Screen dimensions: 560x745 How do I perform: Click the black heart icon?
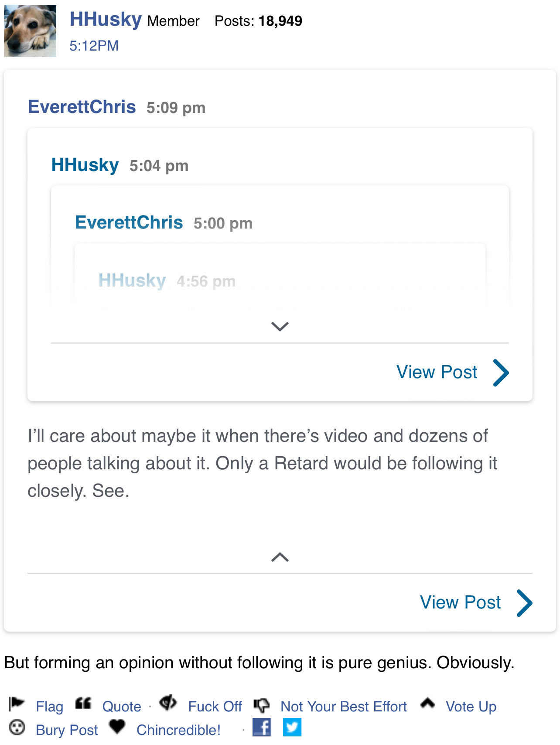117,727
